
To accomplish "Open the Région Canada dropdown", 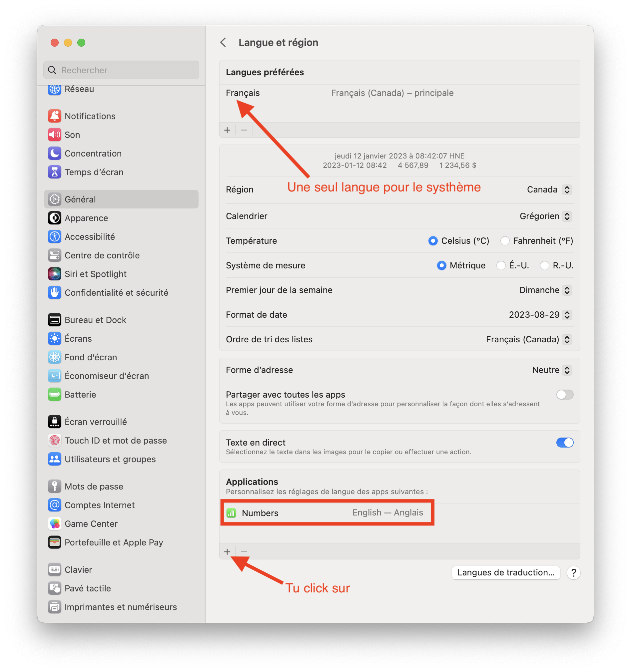I will tap(549, 189).
